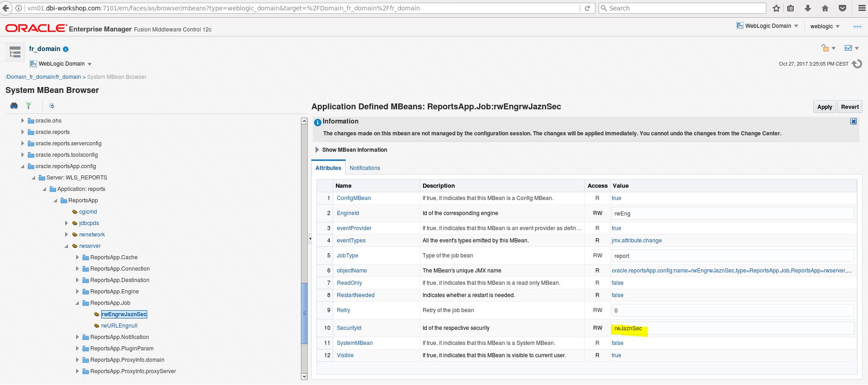Open the three-dot overflow menu at top right
The height and width of the screenshot is (385, 868).
(x=858, y=26)
